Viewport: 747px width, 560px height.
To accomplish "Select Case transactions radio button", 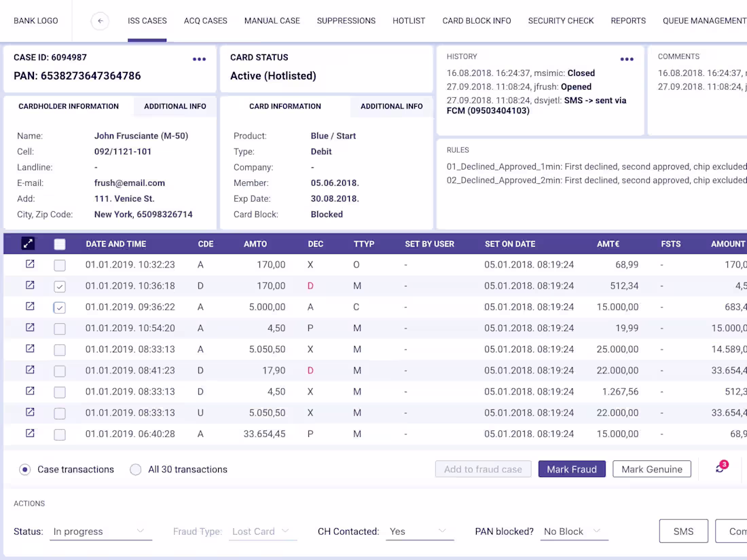I will (24, 470).
